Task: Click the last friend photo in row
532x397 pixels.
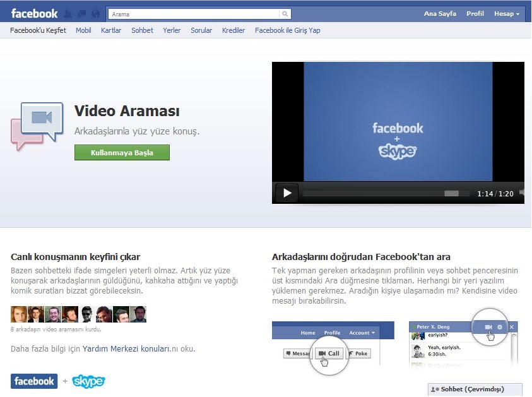Action: tap(138, 314)
